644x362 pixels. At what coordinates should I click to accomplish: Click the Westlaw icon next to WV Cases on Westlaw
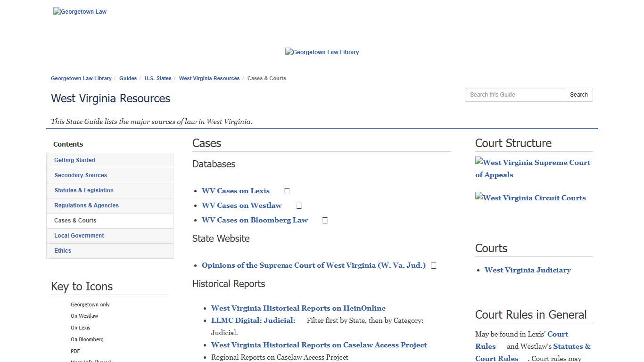(298, 206)
